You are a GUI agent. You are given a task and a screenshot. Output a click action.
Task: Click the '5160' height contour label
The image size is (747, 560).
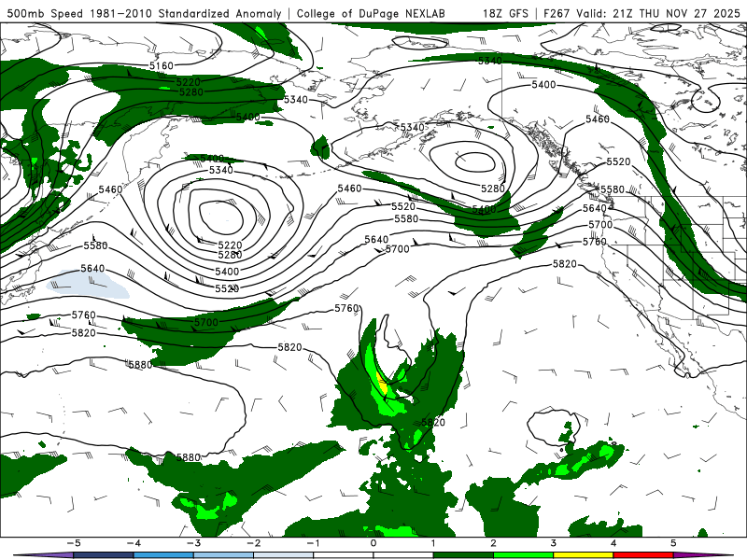click(162, 65)
